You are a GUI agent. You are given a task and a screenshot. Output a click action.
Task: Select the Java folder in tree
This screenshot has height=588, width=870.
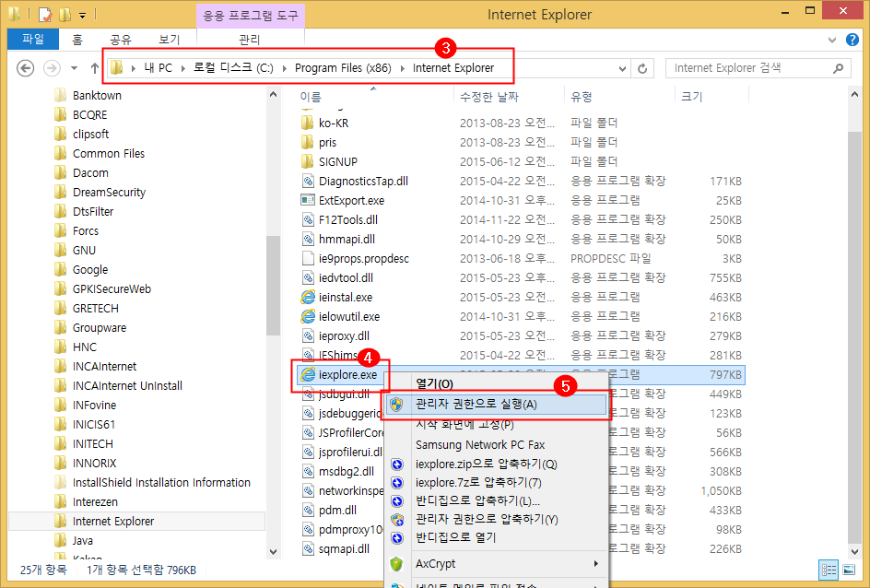pos(82,540)
